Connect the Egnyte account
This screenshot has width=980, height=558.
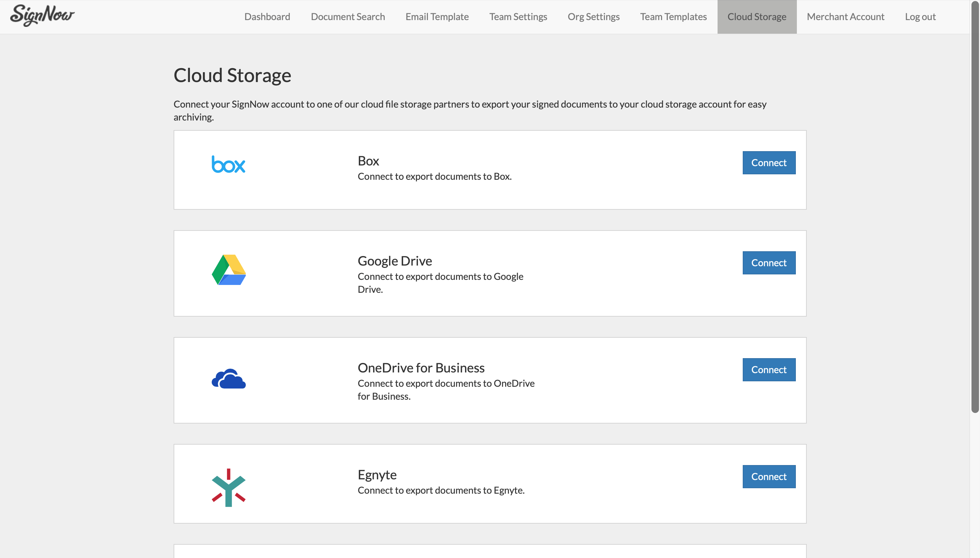coord(769,477)
